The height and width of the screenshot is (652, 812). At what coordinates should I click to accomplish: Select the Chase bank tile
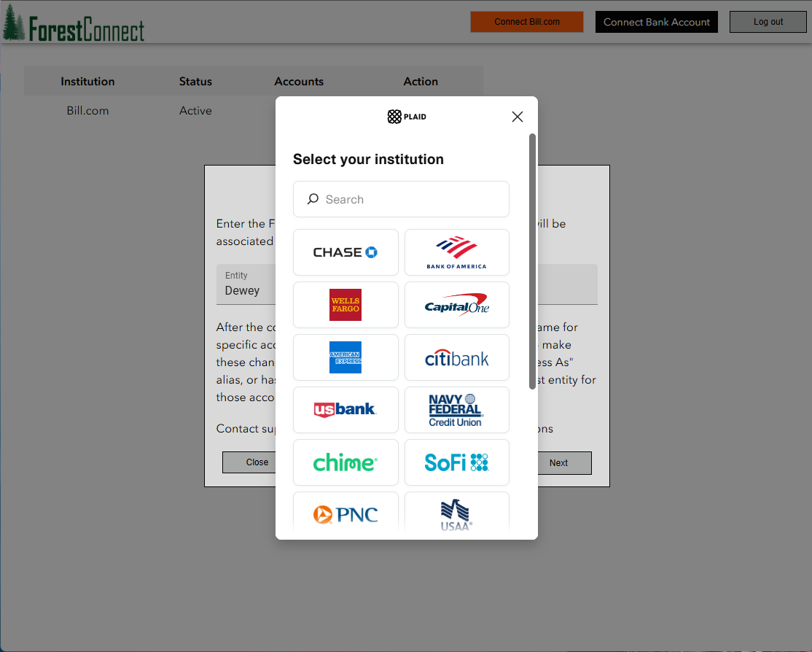[x=346, y=252]
